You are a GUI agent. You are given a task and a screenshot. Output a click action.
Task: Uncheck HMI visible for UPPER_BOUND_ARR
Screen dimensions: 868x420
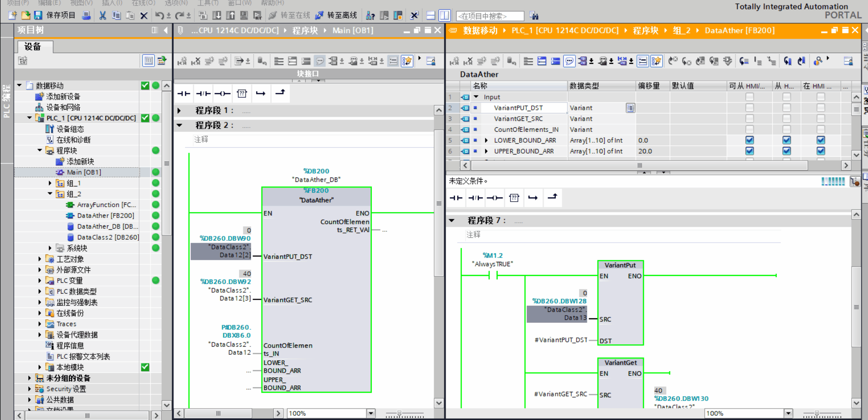coord(821,151)
